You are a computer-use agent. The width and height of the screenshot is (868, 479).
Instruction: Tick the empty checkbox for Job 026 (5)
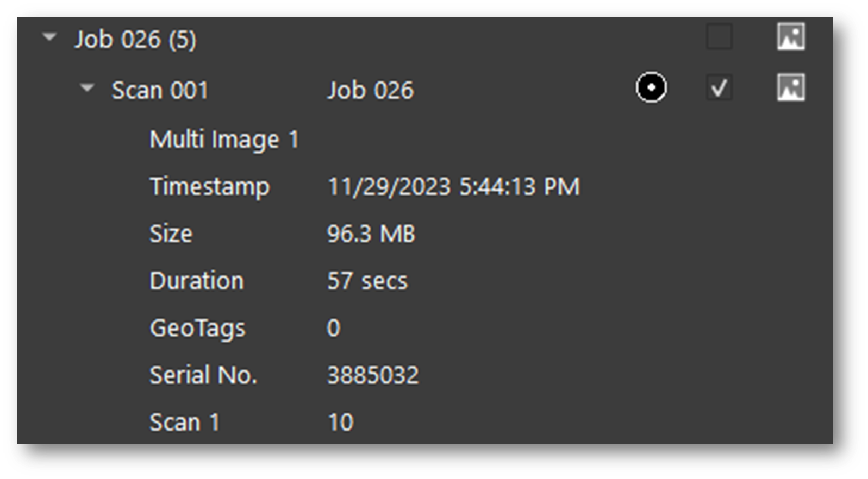tap(719, 37)
